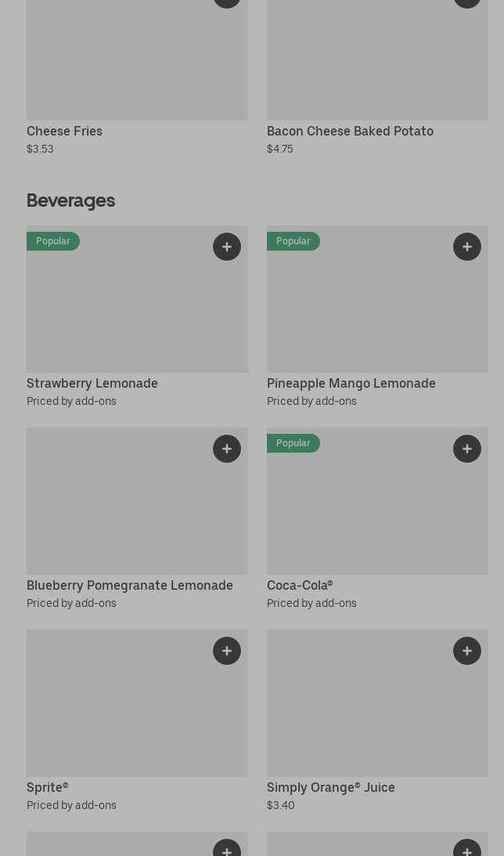504x856 pixels.
Task: Select the Cheese Fries item title
Action: [x=64, y=131]
